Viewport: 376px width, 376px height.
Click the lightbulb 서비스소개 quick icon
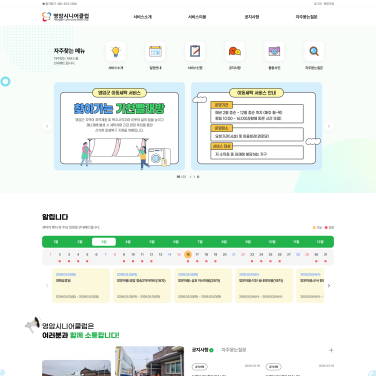point(116,51)
